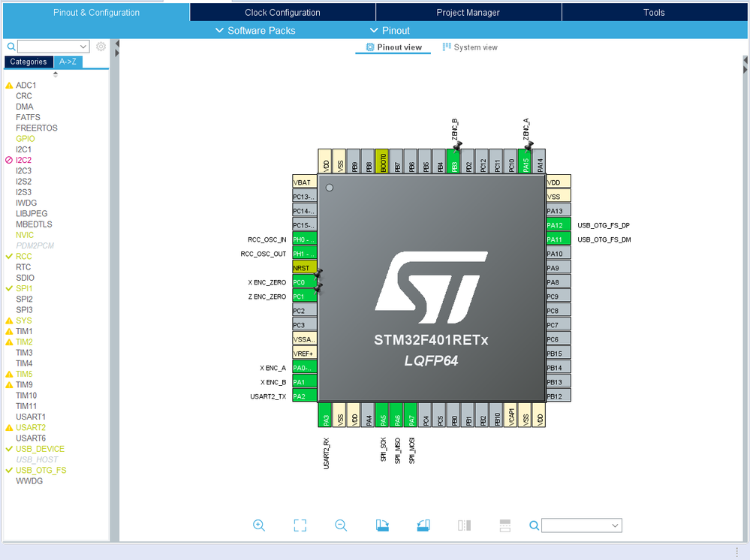
Task: Click pin PC0 on the chip
Action: pos(305,282)
